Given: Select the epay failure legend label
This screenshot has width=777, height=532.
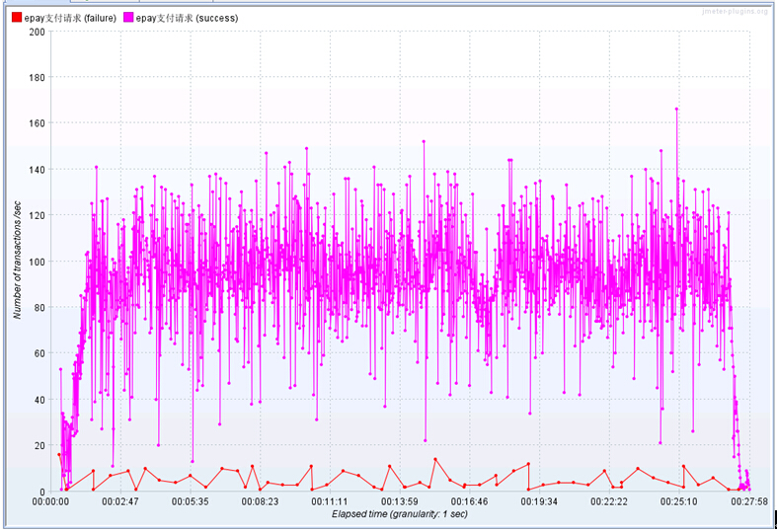Looking at the screenshot, I should [70, 19].
